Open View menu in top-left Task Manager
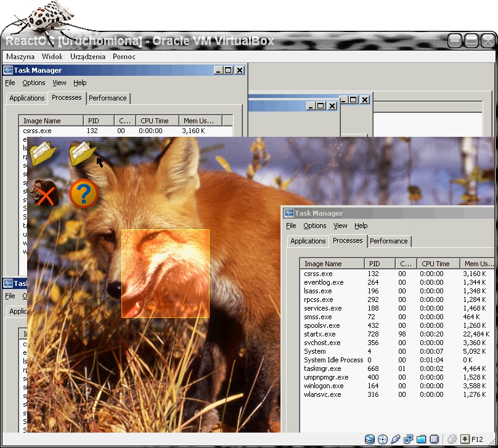Viewport: 498px width, 448px height. pyautogui.click(x=59, y=83)
